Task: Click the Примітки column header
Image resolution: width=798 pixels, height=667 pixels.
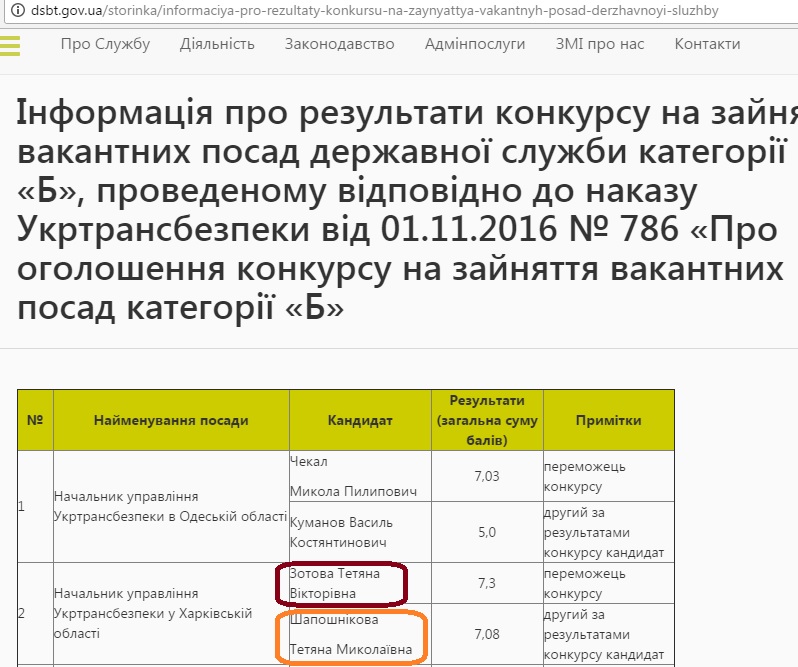Action: pyautogui.click(x=609, y=420)
